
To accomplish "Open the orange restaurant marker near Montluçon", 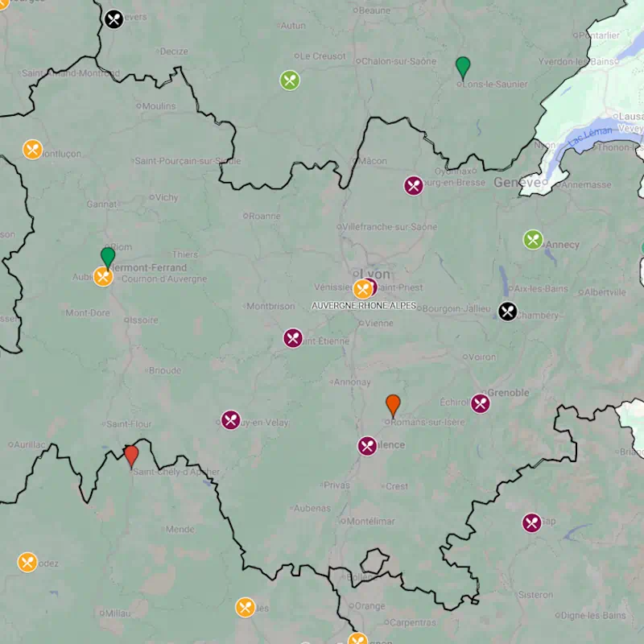I will pos(32,150).
